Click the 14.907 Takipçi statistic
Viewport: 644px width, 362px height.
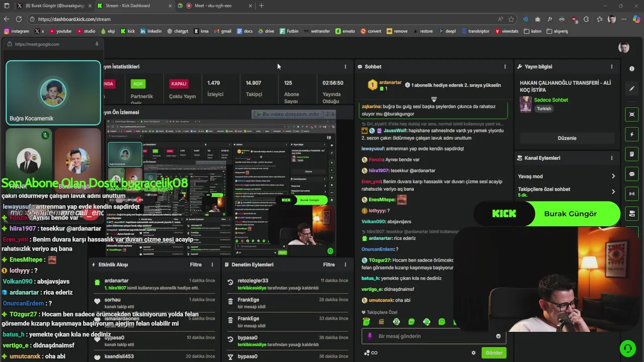click(254, 88)
